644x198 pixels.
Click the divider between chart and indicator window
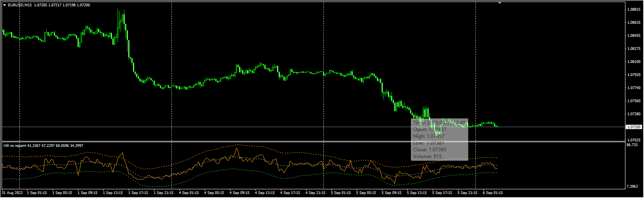(x=313, y=141)
